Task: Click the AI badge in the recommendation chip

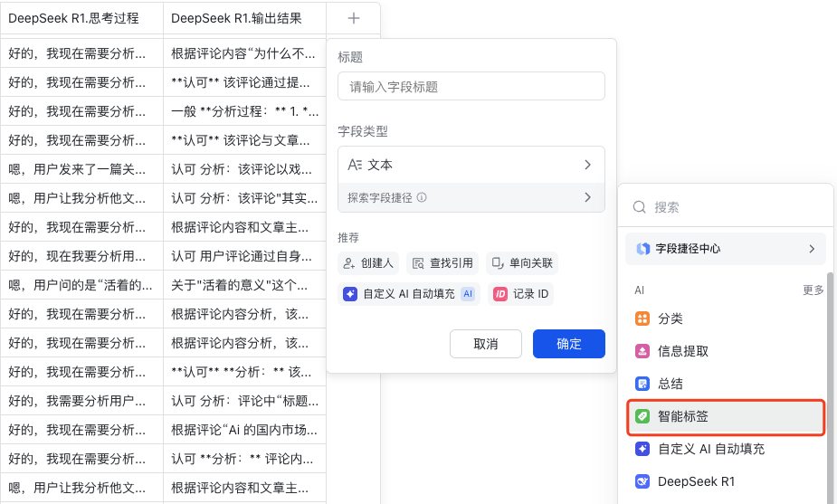Action: coord(468,294)
